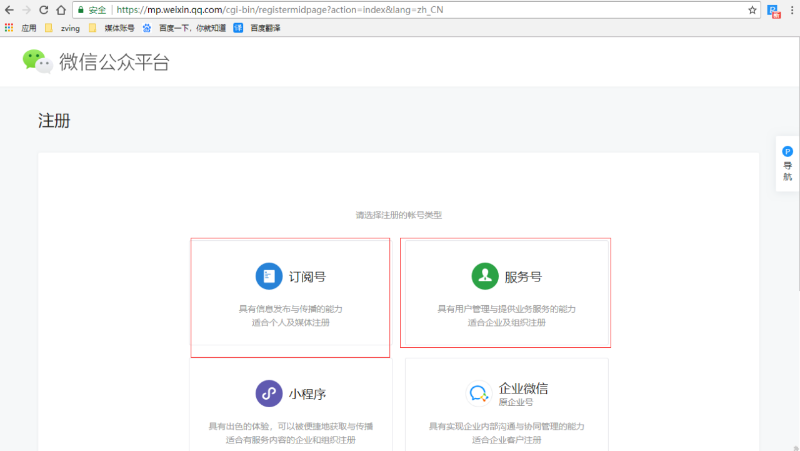Reload the page with the refresh icon
Image resolution: width=800 pixels, height=451 pixels.
pos(44,10)
